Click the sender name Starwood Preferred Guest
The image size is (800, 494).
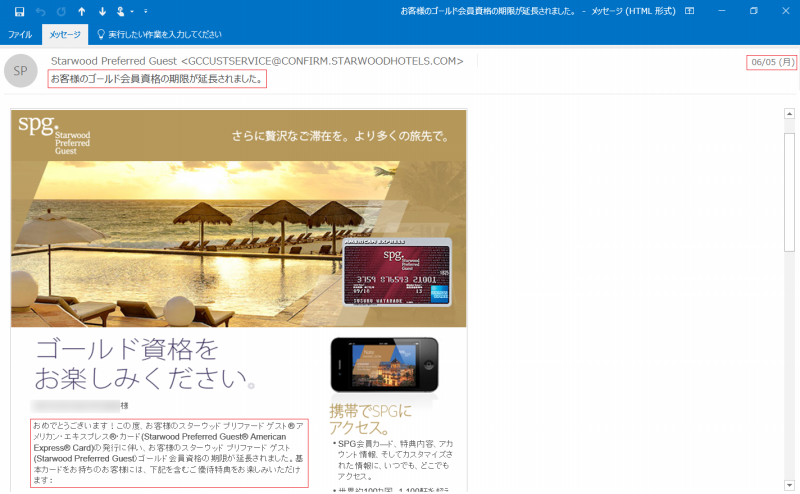(114, 61)
